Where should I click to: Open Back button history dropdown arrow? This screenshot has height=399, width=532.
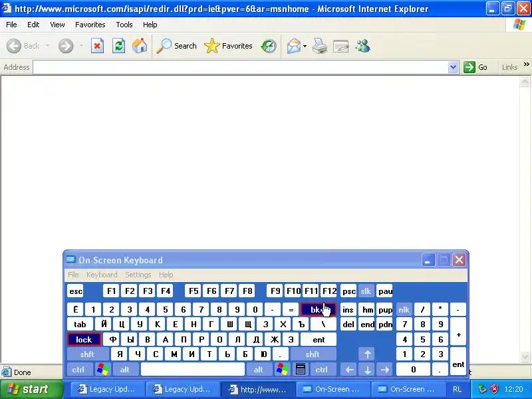47,46
